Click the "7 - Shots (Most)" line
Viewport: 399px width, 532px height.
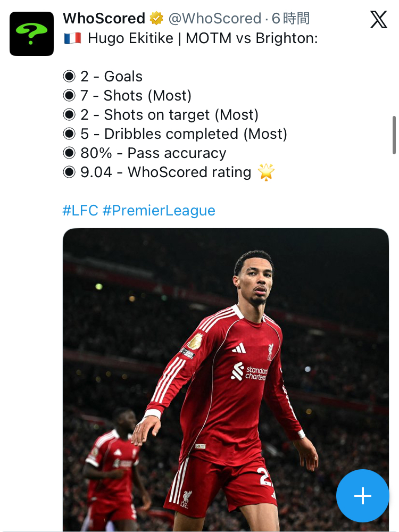pos(136,96)
